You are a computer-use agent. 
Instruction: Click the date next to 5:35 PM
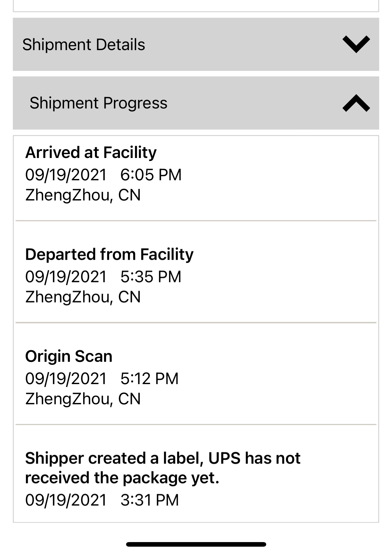click(x=66, y=277)
